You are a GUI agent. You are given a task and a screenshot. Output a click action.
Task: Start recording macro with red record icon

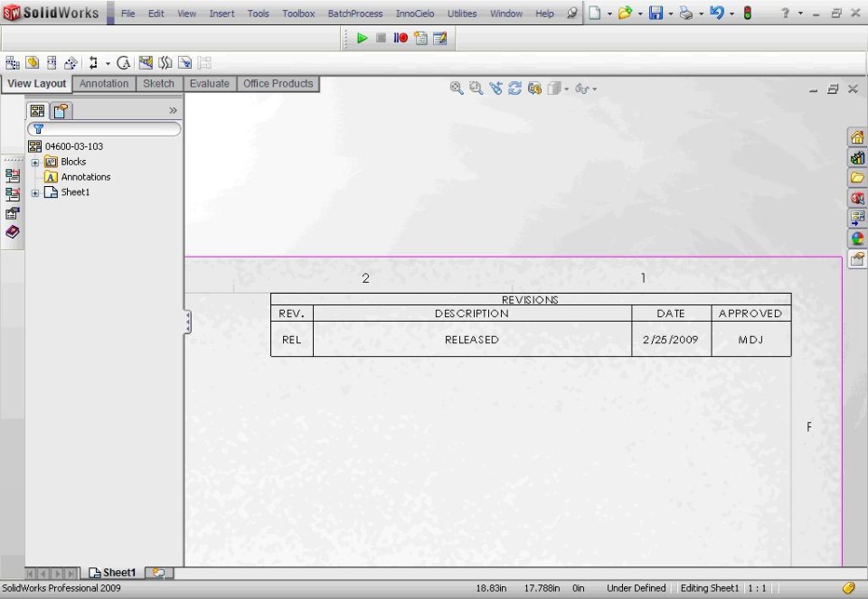pyautogui.click(x=401, y=38)
